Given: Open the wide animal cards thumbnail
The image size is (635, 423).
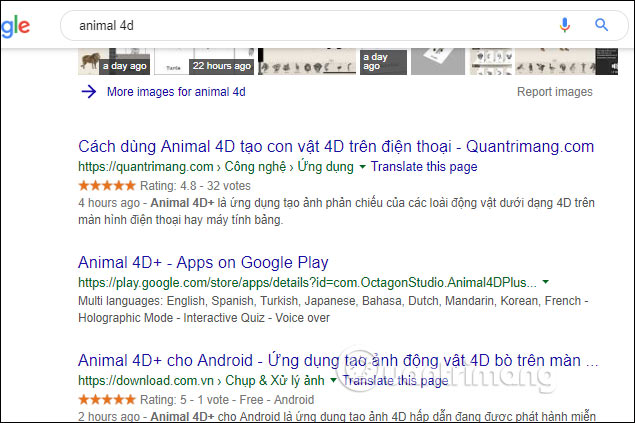Looking at the screenshot, I should click(307, 62).
